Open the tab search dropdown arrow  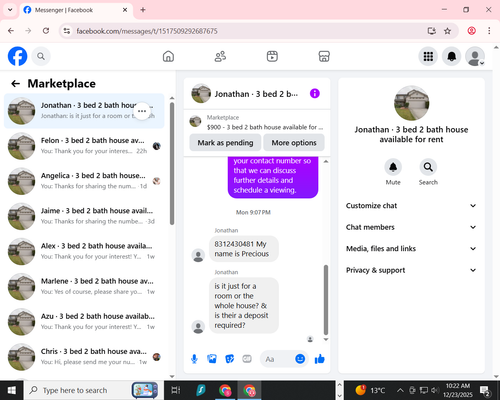tap(10, 10)
